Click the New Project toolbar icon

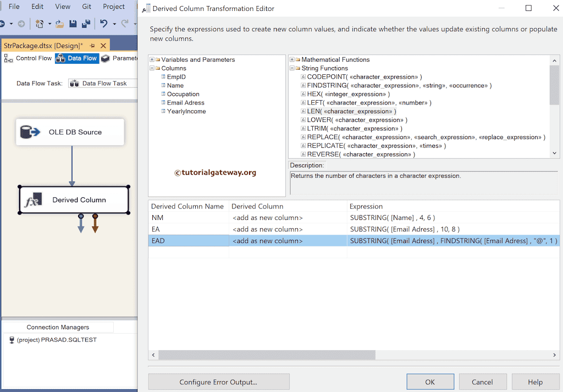click(40, 24)
